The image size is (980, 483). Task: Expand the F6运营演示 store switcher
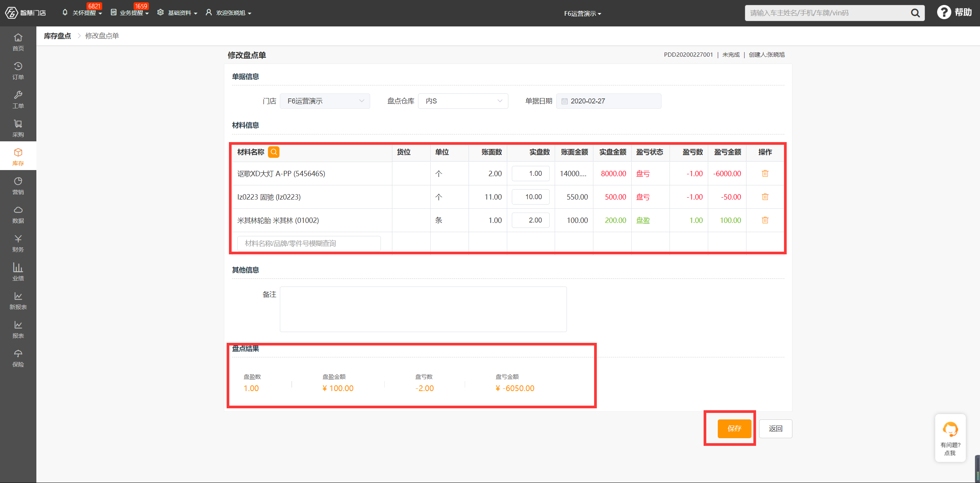[582, 13]
